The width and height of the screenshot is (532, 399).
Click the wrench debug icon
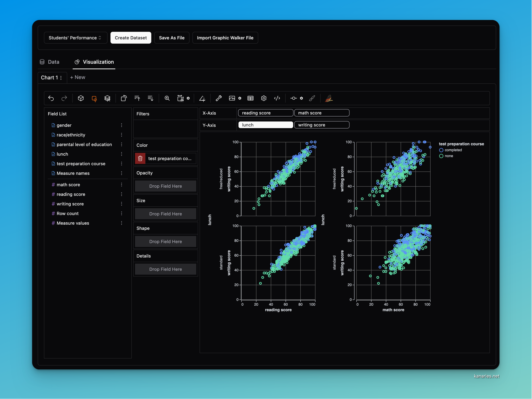(x=218, y=98)
